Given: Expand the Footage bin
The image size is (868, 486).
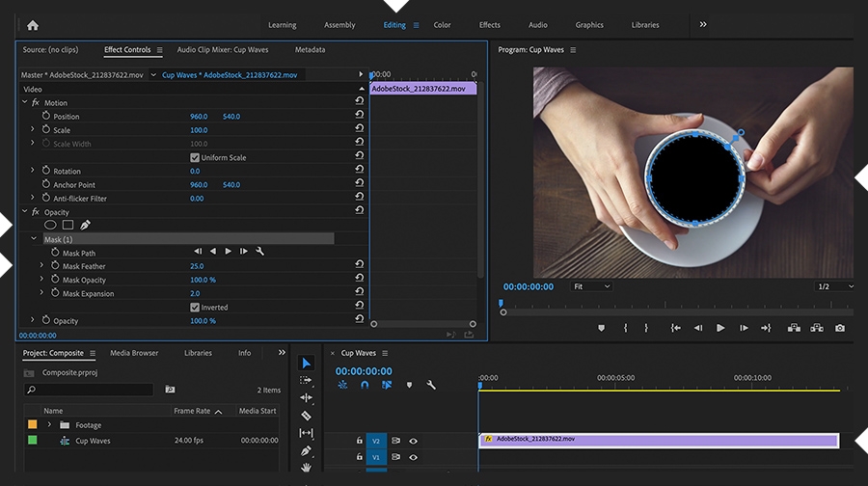Looking at the screenshot, I should pyautogui.click(x=49, y=424).
